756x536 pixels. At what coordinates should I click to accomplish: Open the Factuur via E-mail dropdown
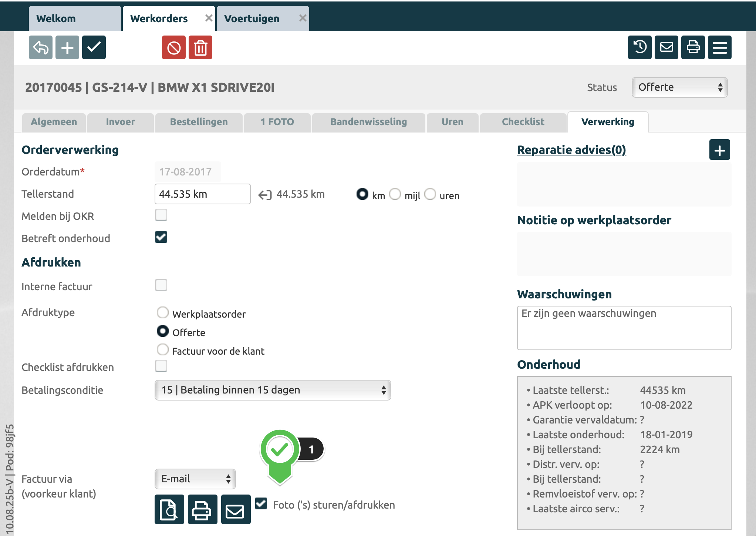pos(195,479)
